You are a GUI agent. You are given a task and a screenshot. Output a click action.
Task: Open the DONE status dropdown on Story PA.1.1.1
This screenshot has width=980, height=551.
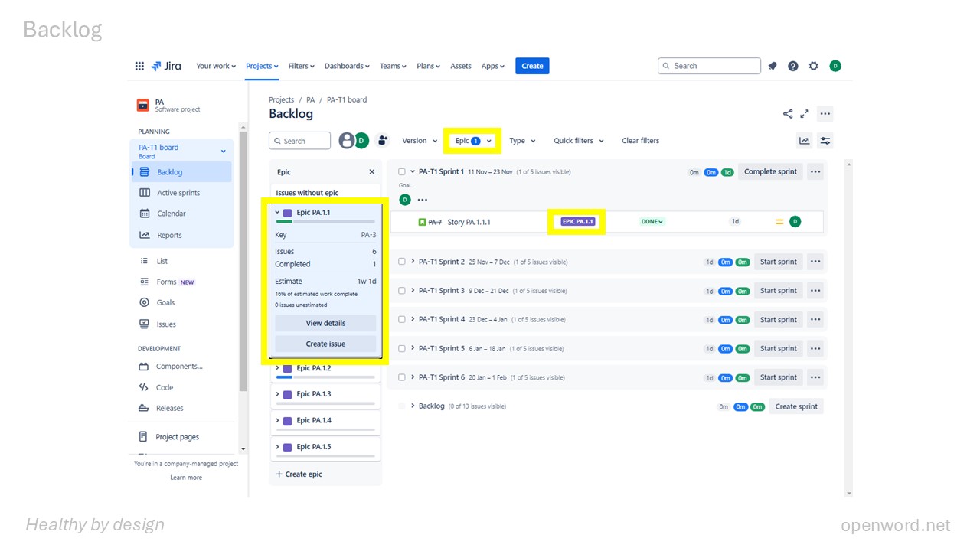point(652,222)
